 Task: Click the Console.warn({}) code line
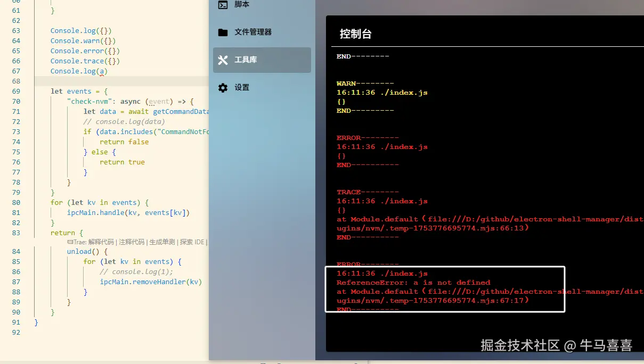[83, 40]
